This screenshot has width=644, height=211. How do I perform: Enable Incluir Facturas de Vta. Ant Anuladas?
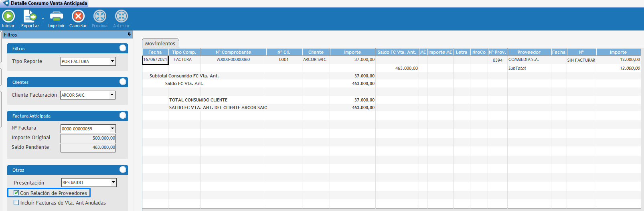(x=16, y=203)
